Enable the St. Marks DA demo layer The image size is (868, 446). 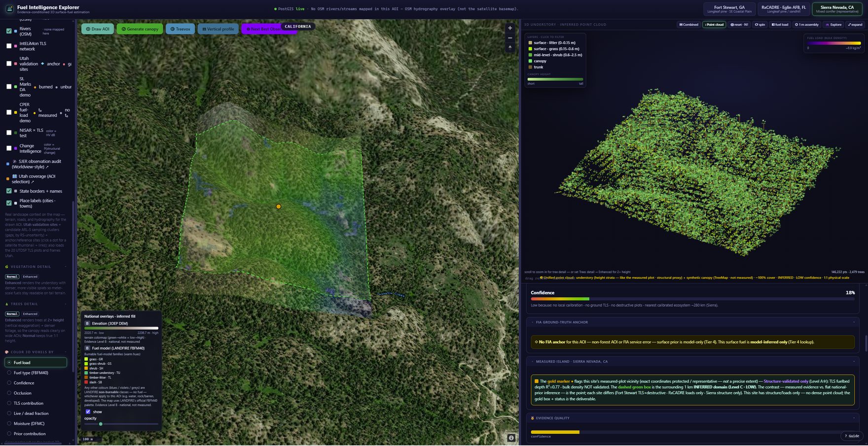click(9, 87)
